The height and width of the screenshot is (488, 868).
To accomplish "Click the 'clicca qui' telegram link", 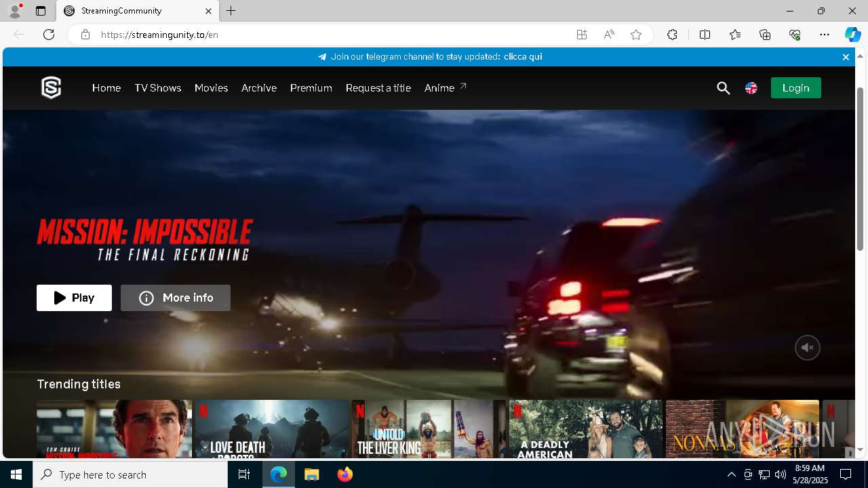I will tap(523, 57).
